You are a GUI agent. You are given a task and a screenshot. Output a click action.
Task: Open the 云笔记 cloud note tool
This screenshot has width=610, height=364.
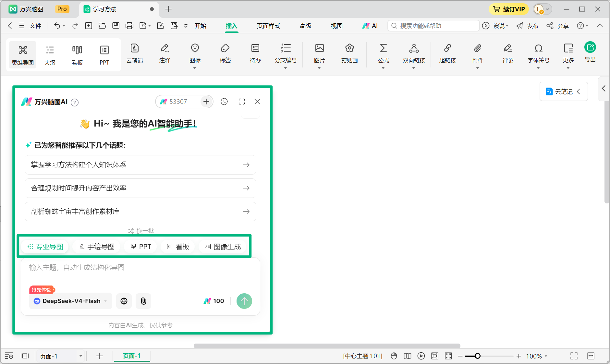(x=134, y=54)
